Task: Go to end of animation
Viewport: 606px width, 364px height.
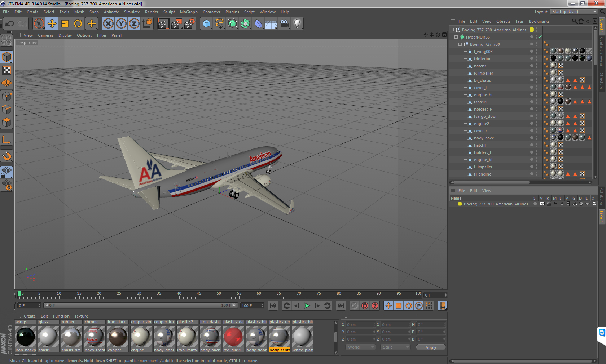Action: tap(341, 306)
